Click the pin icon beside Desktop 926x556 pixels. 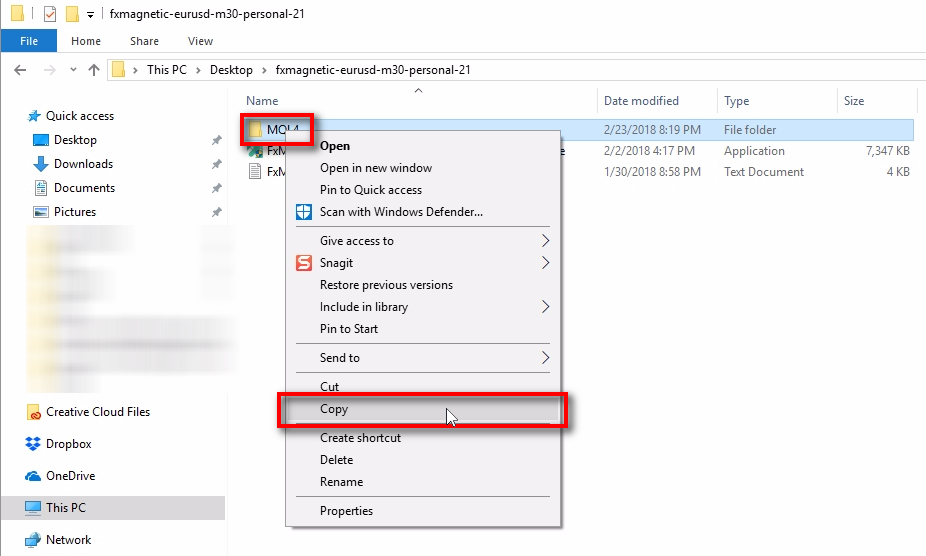coord(217,140)
